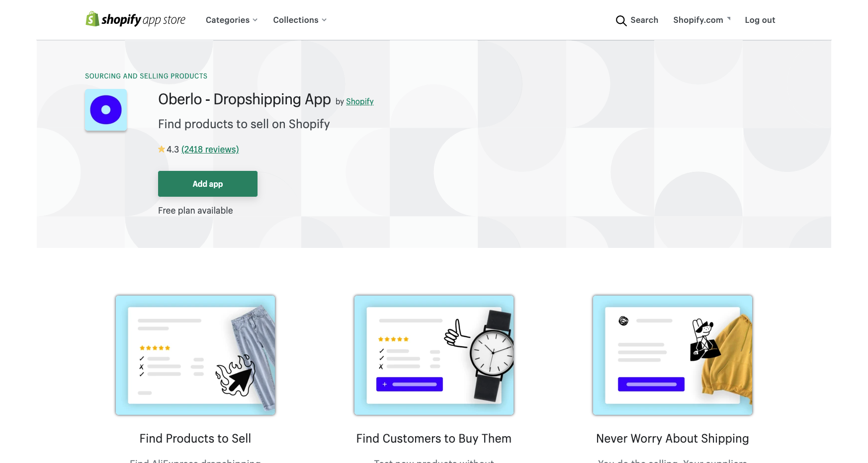This screenshot has width=868, height=463.
Task: Open the Never Worry About Shipping screenshot
Action: pos(673,355)
